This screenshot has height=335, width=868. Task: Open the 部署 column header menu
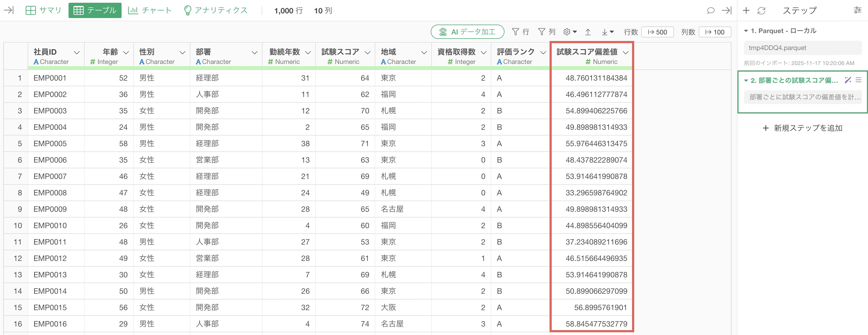click(254, 52)
